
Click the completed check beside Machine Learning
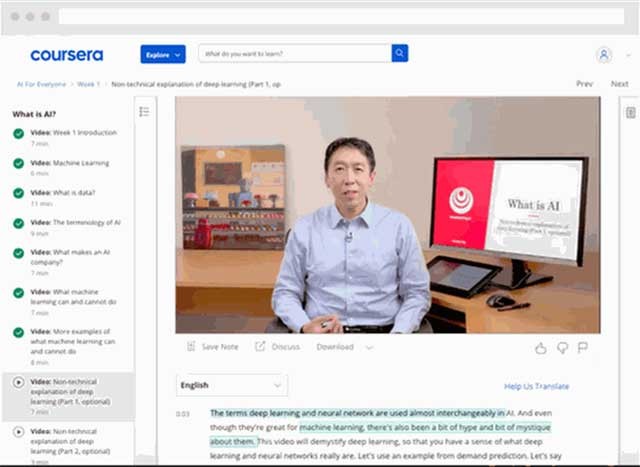coord(18,163)
